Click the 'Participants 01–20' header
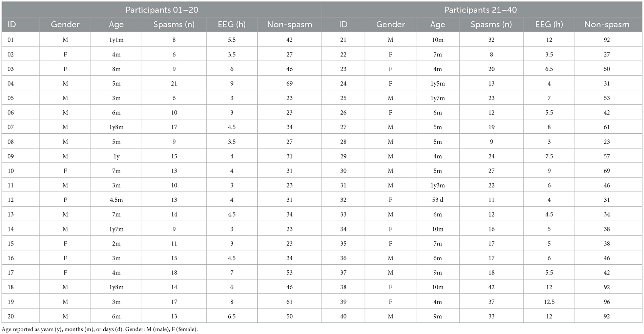 162,10
